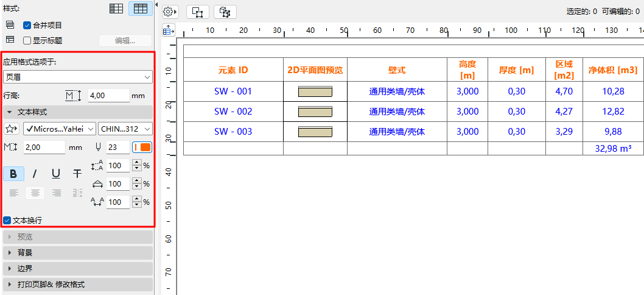
Task: Open the scheme settings gear menu
Action: 170,12
